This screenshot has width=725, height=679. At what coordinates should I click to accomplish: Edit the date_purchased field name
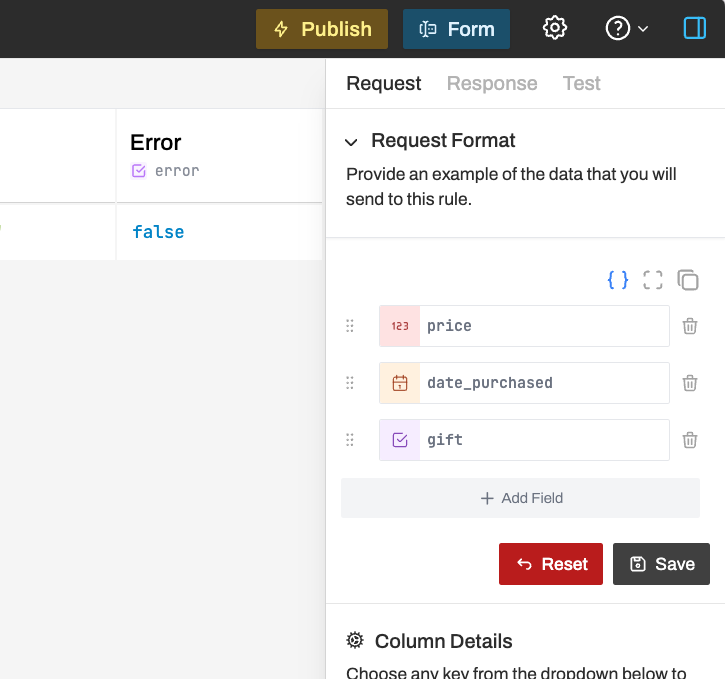pyautogui.click(x=543, y=383)
